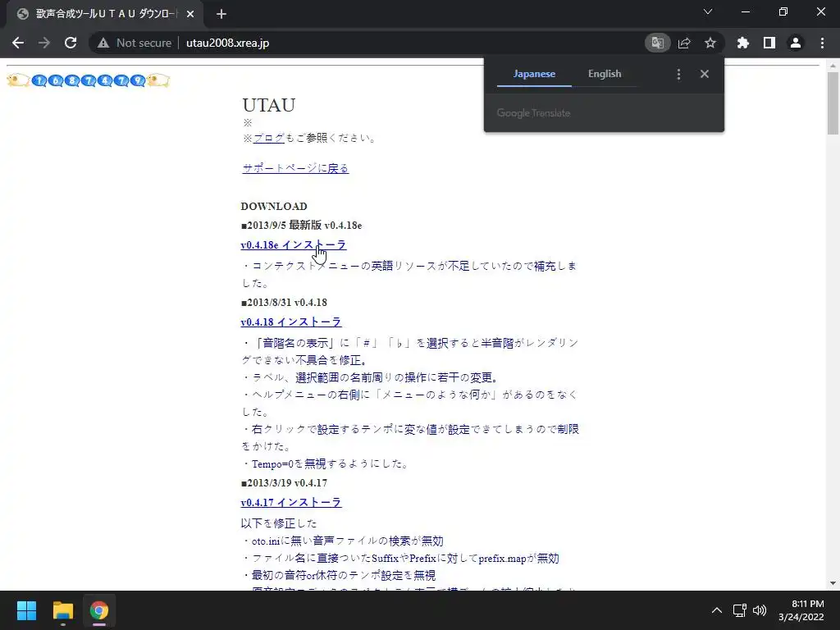Open the Not secure site warning
Viewport: 840px width, 630px height.
135,43
